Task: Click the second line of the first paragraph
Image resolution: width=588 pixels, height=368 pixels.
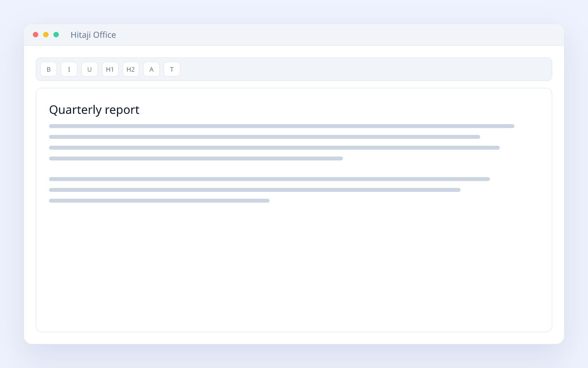Action: click(265, 137)
